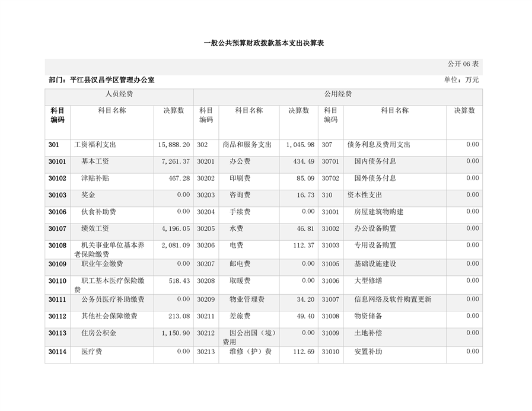Click the 资本性支出 cell
Screen dimensions: 532x411
click(365, 195)
